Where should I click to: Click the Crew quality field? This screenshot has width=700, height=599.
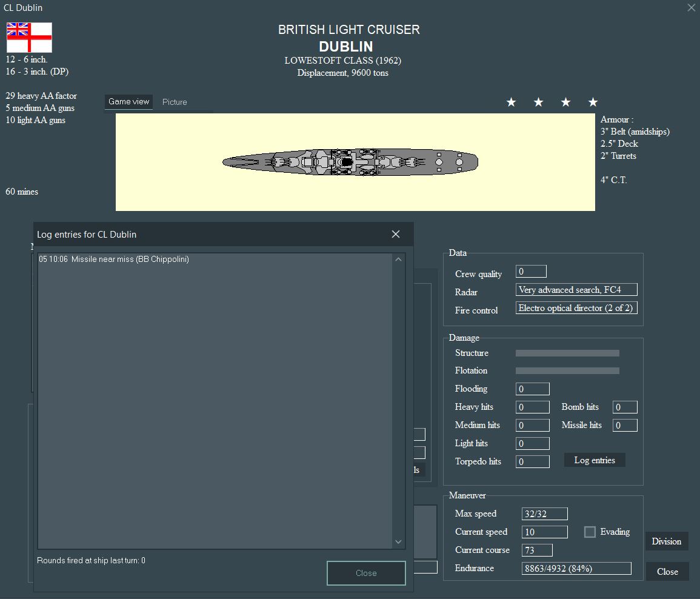(531, 271)
